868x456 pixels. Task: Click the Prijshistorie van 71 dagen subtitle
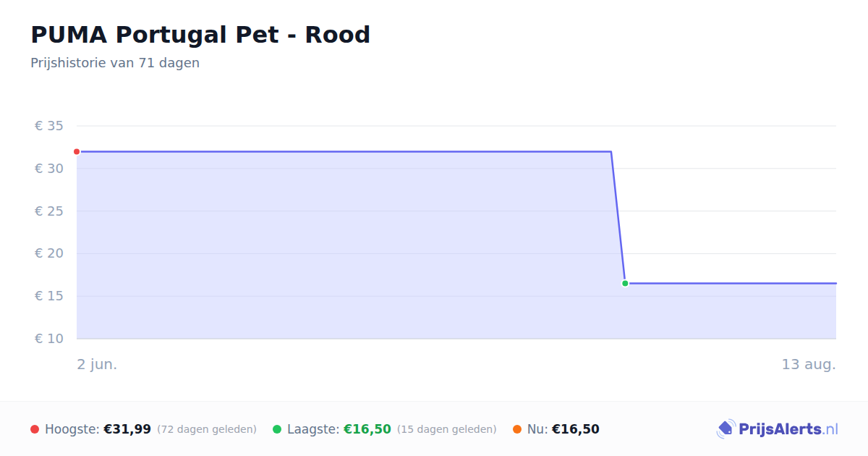pos(115,63)
